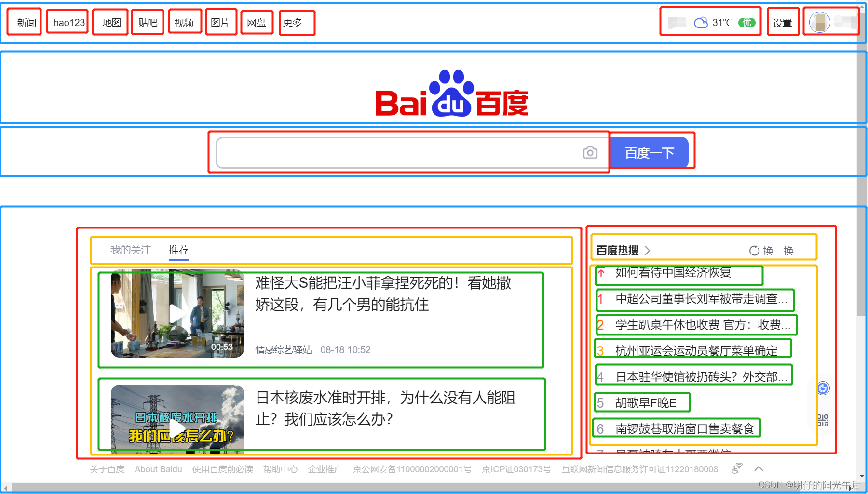Open 贴吧 link
Viewport: 868px width, 494px height.
pyautogui.click(x=148, y=23)
